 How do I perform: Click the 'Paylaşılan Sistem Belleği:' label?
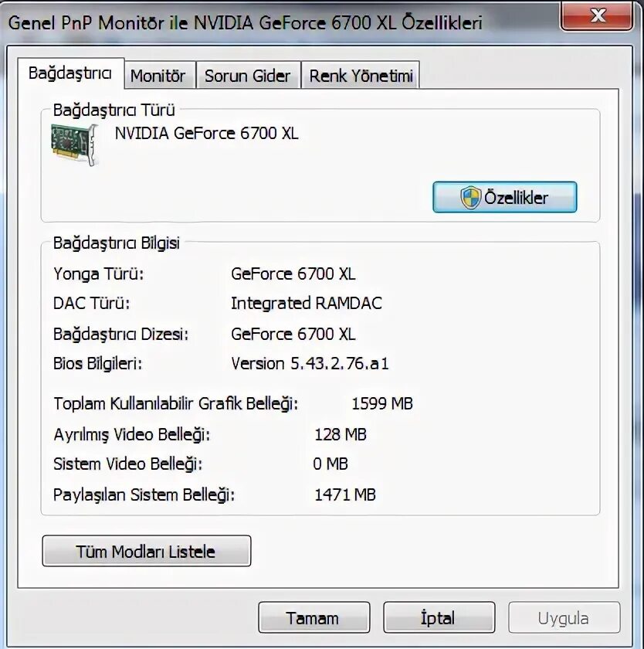(x=144, y=495)
